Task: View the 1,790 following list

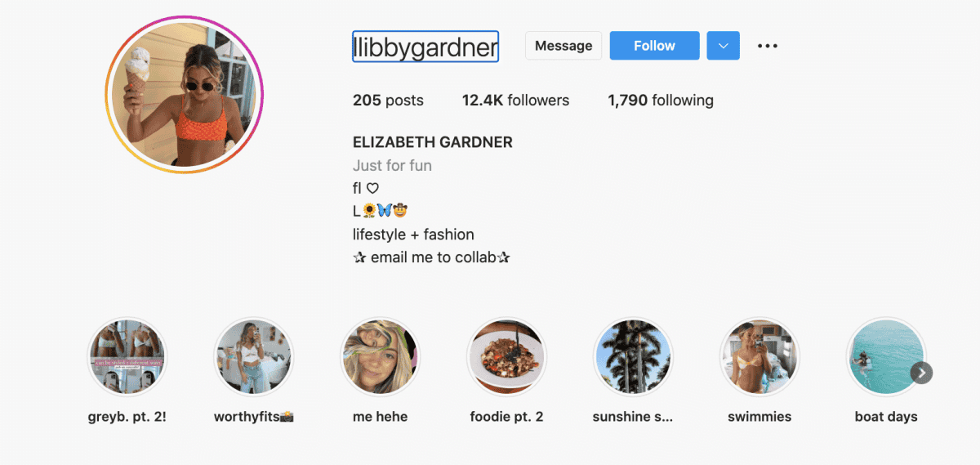Action: (x=661, y=101)
